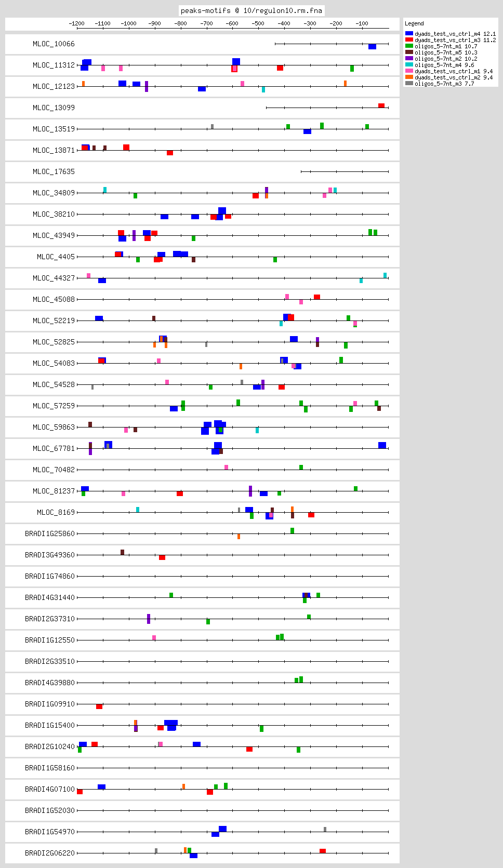
Task: Click the red motif on the MLOC_13099 row
Action: 381,105
